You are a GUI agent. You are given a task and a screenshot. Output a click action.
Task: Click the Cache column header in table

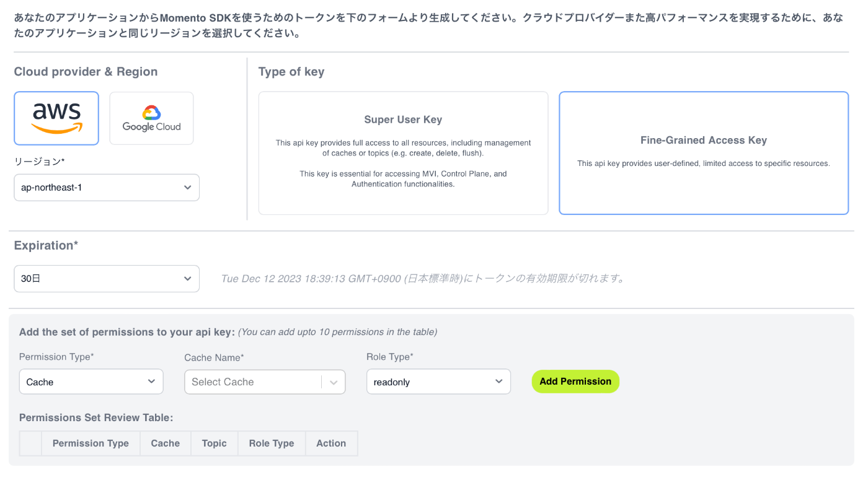coord(166,443)
